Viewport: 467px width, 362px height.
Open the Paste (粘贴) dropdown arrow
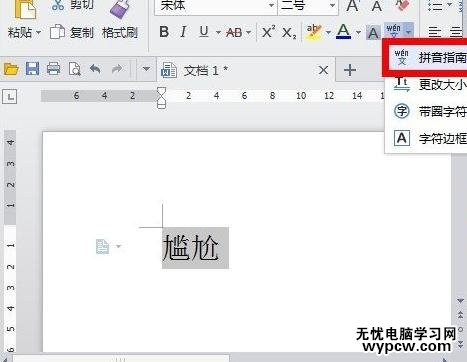[x=38, y=33]
